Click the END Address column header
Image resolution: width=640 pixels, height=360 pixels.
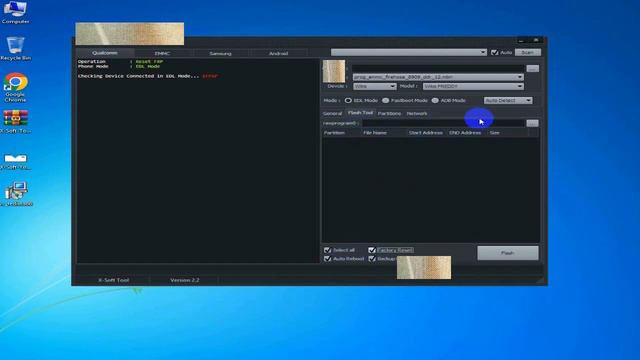[x=466, y=133]
